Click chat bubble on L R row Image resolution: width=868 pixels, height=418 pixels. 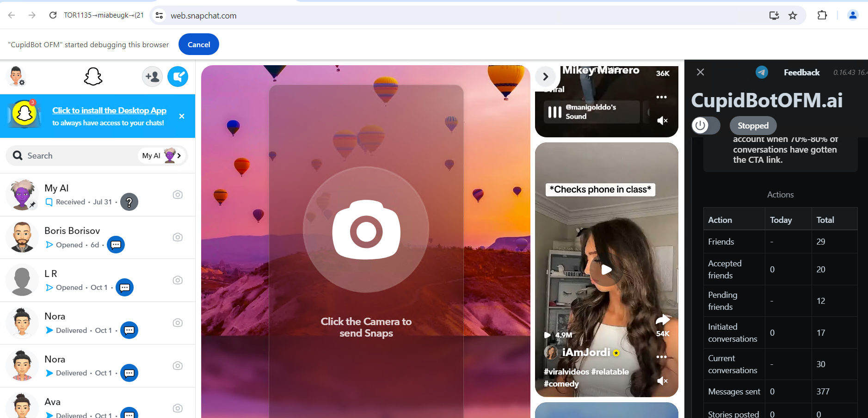pos(124,288)
